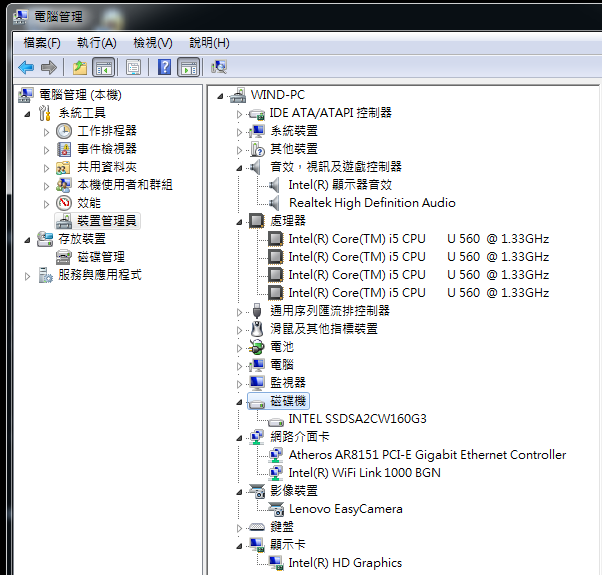Expand the 工作排程器 node
The height and width of the screenshot is (575, 602).
coord(46,132)
